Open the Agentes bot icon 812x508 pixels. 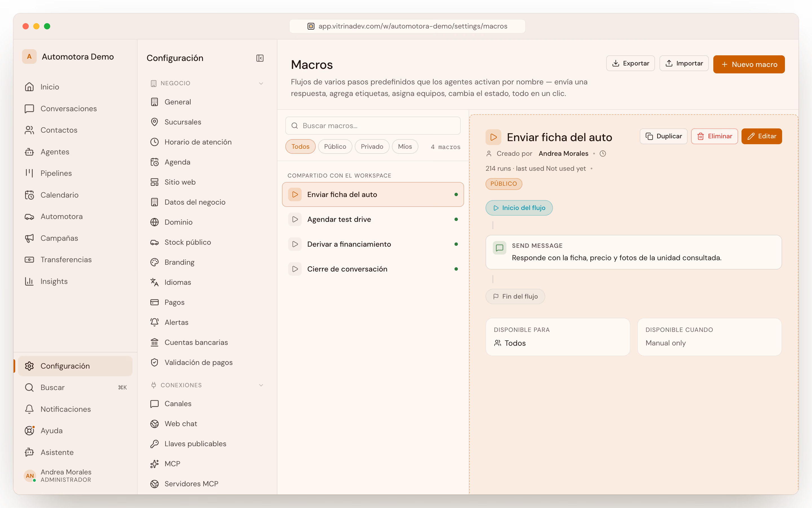29,152
